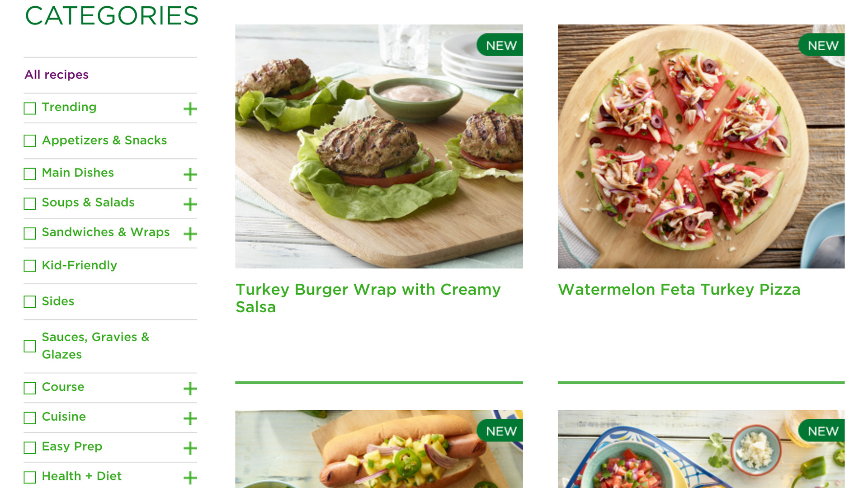Expand Health + Diet plus icon
The height and width of the screenshot is (488, 868).
point(190,478)
